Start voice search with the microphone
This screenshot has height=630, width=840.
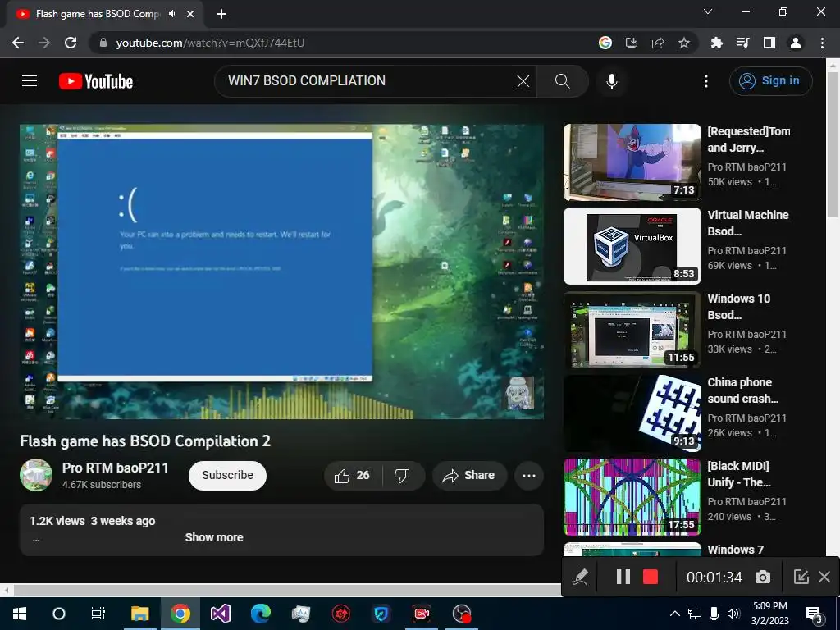tap(612, 81)
